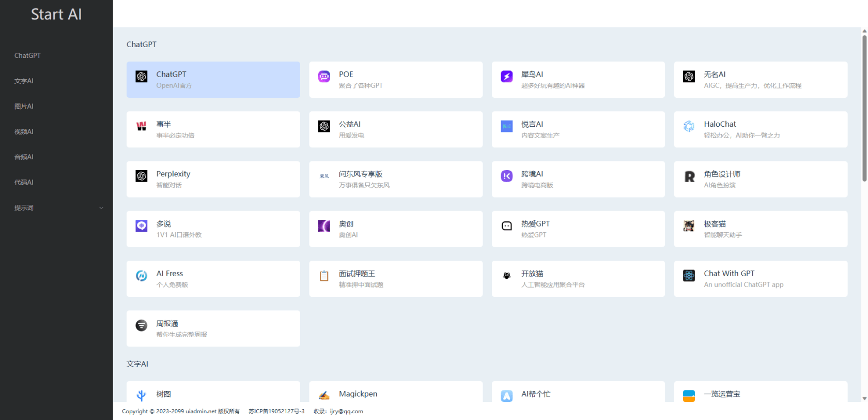This screenshot has height=420, width=868.
Task: Open the 周报通 card title
Action: [167, 323]
